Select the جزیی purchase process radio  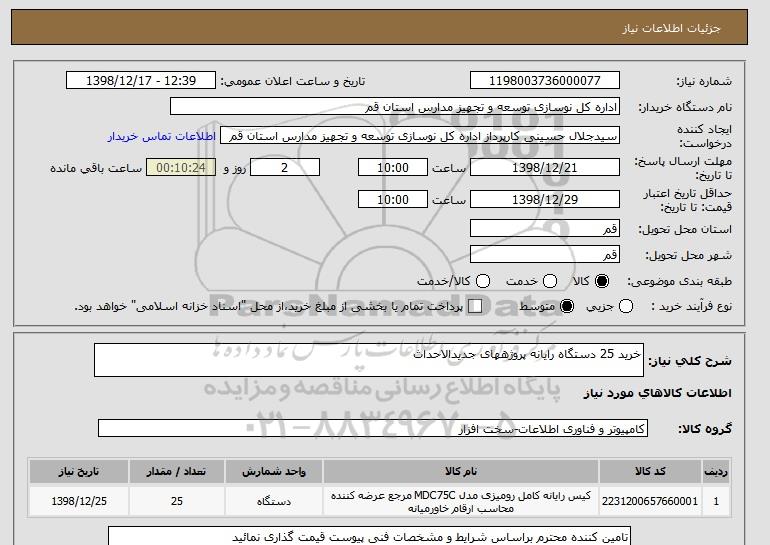coord(626,306)
